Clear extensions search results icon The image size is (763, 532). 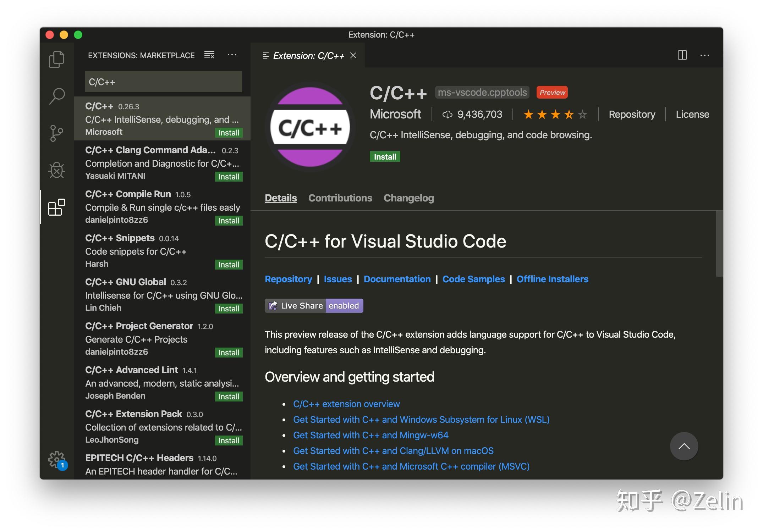coord(209,55)
